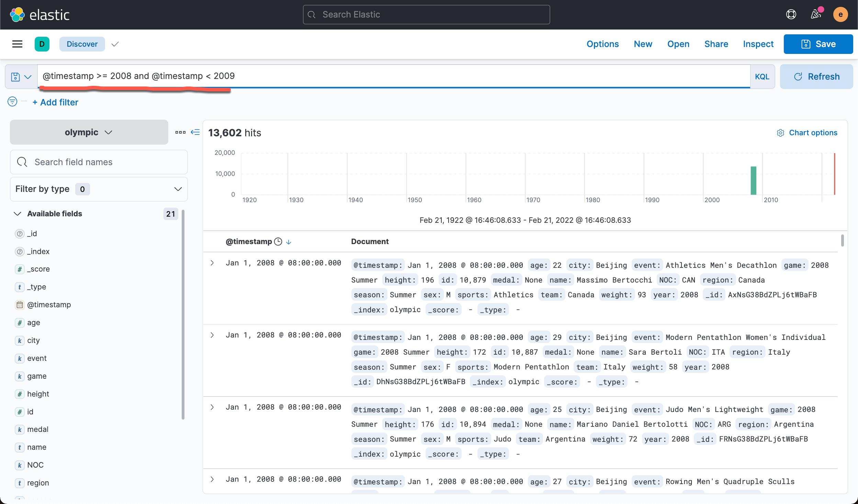Viewport: 858px width, 504px height.
Task: Open the help menu lifebuoy icon
Action: 791,14
